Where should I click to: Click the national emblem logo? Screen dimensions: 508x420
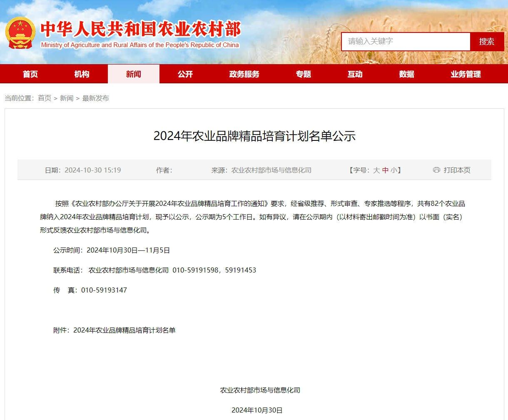(20, 33)
